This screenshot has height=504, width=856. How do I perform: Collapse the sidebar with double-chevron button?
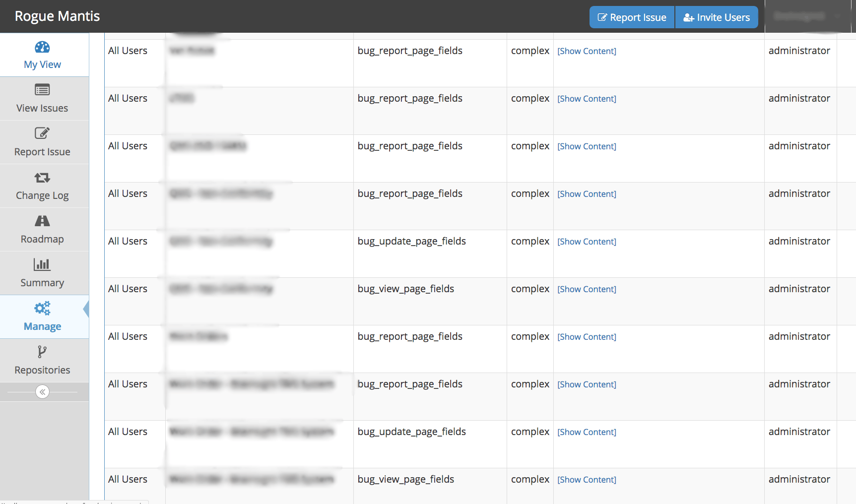[43, 392]
